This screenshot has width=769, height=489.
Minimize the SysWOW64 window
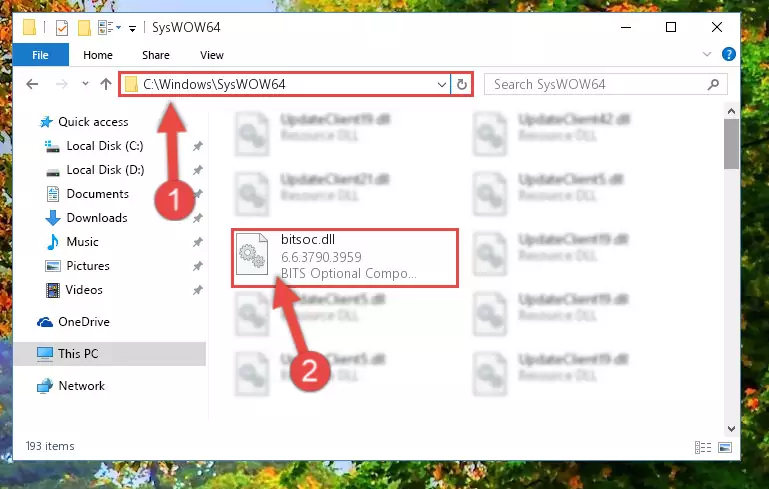point(626,27)
